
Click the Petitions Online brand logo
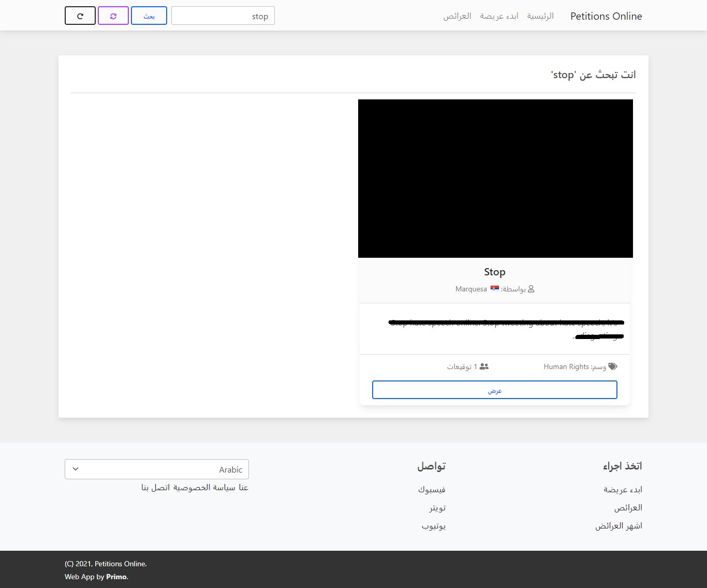pos(606,16)
